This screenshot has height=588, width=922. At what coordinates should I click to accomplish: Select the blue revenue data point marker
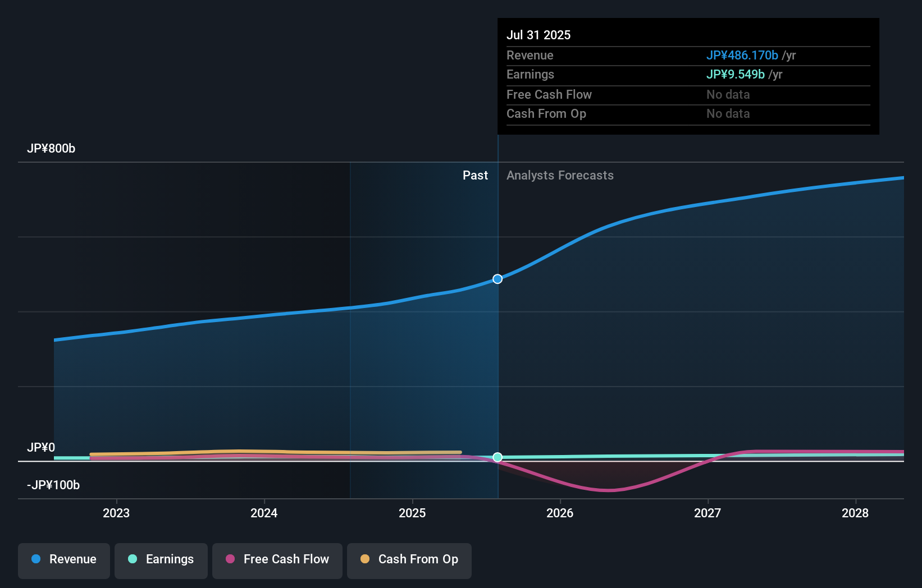pos(497,278)
